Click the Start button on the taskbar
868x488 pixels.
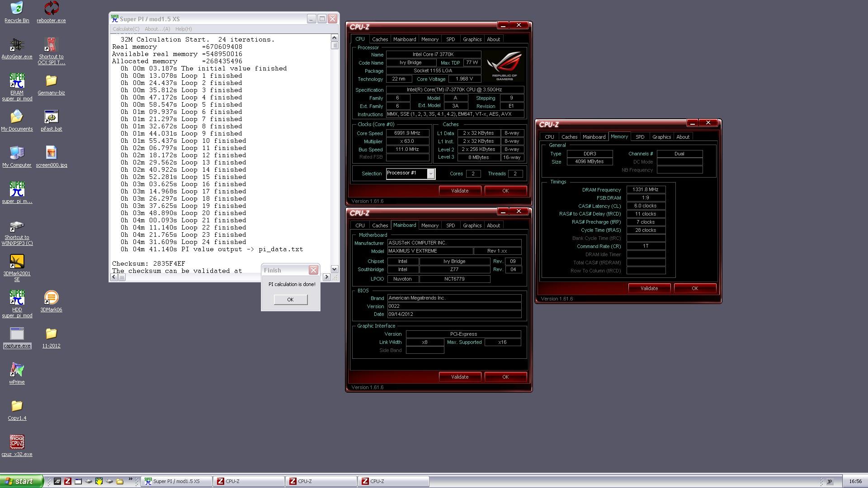tap(21, 481)
